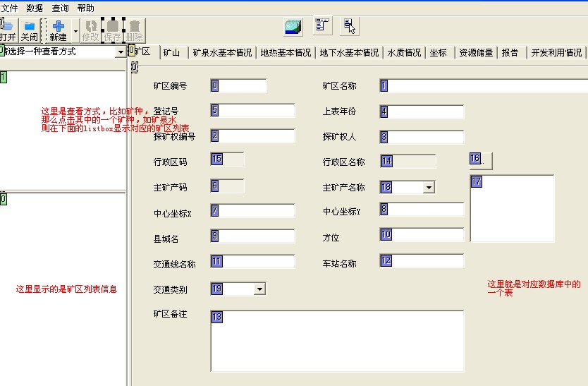The height and width of the screenshot is (386, 588).
Task: Expand the arrow next to 新建
Action: (x=75, y=31)
